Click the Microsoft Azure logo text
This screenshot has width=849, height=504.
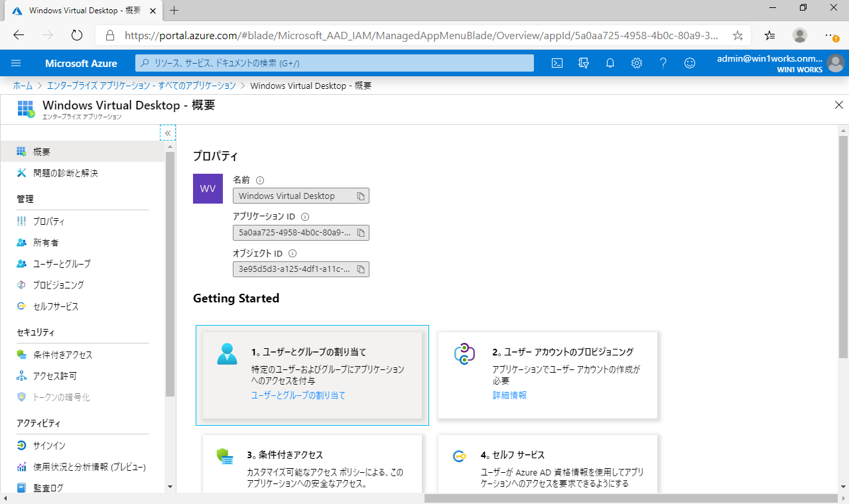(81, 64)
